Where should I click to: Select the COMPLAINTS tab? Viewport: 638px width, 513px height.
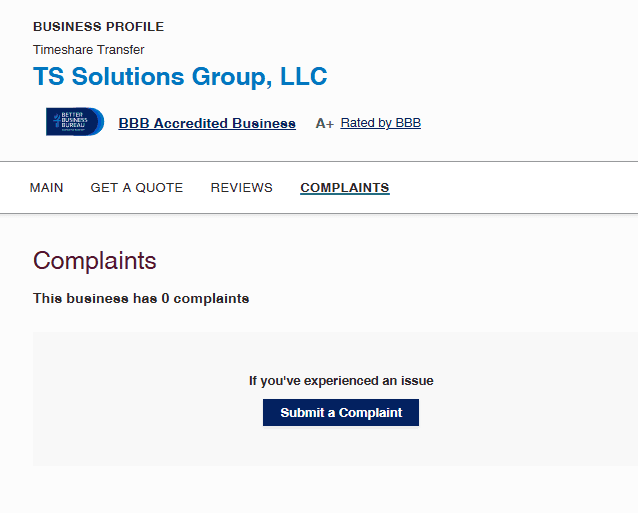click(x=344, y=188)
